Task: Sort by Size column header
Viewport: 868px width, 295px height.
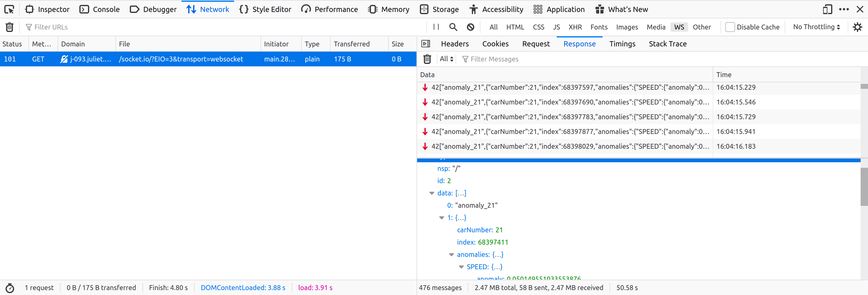Action: (402, 44)
